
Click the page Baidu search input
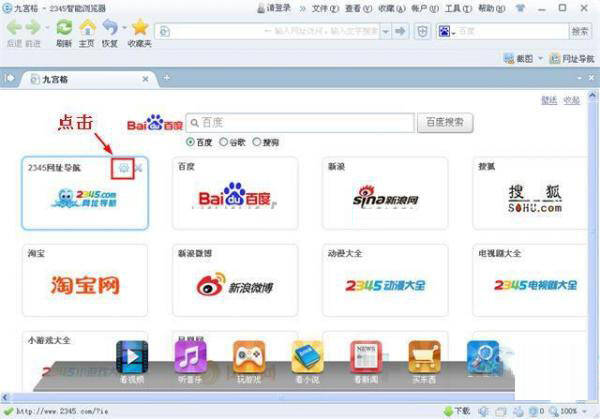[300, 122]
